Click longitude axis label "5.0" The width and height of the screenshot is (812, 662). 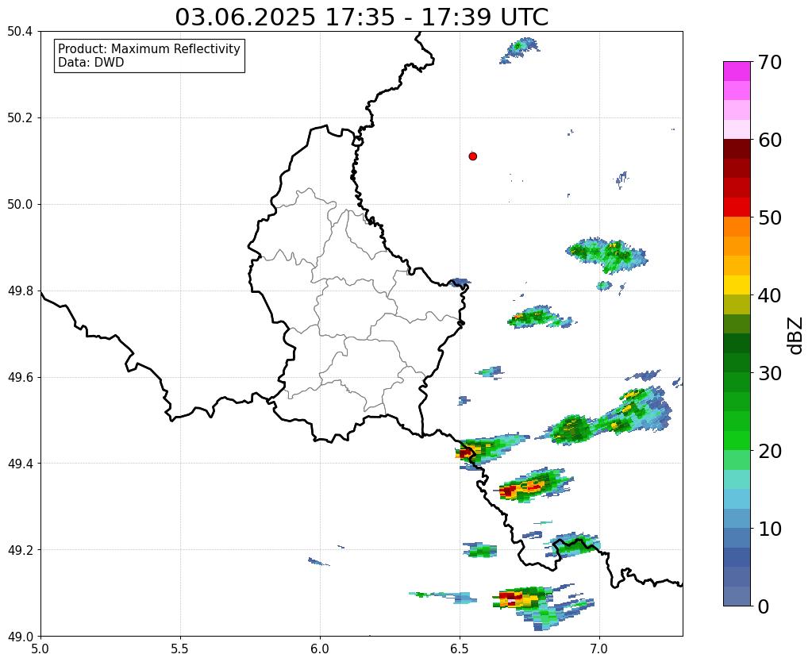tap(40, 649)
